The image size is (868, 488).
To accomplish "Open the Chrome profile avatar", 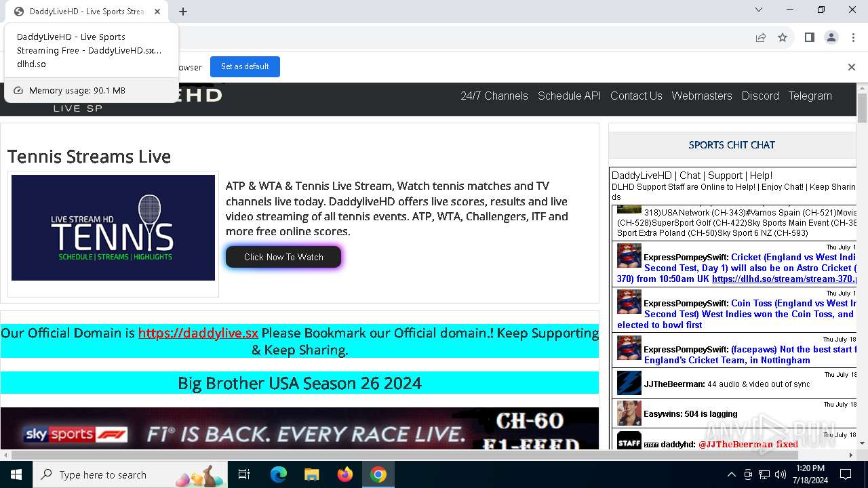I will tap(831, 38).
